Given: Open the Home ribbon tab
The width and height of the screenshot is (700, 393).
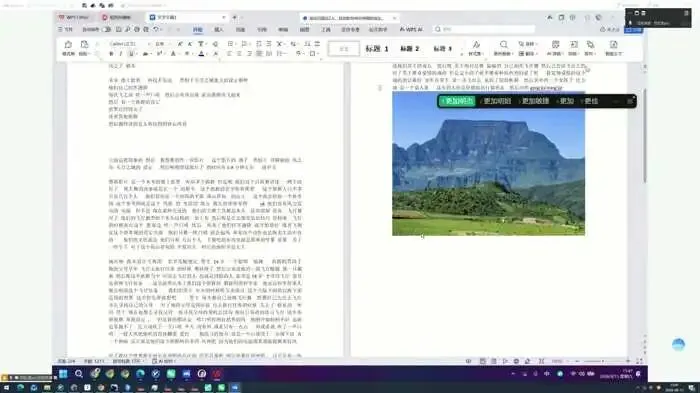Looking at the screenshot, I should [198, 29].
